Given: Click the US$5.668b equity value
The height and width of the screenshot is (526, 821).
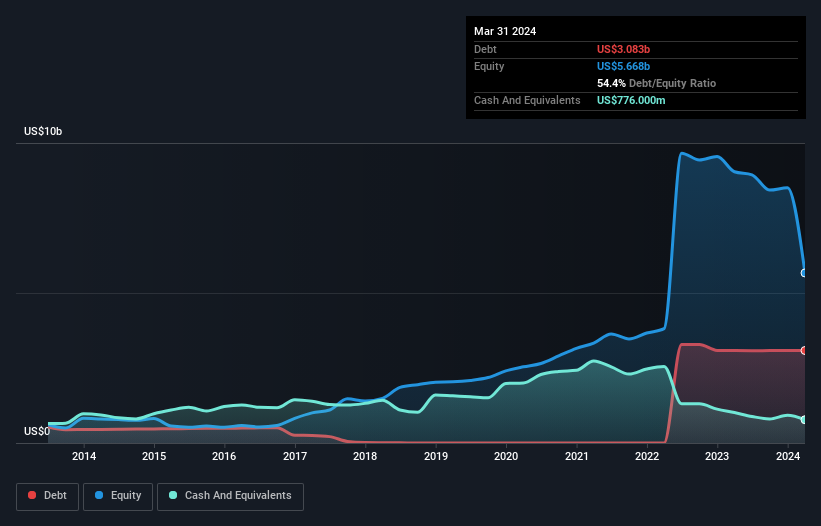Looking at the screenshot, I should coord(623,66).
